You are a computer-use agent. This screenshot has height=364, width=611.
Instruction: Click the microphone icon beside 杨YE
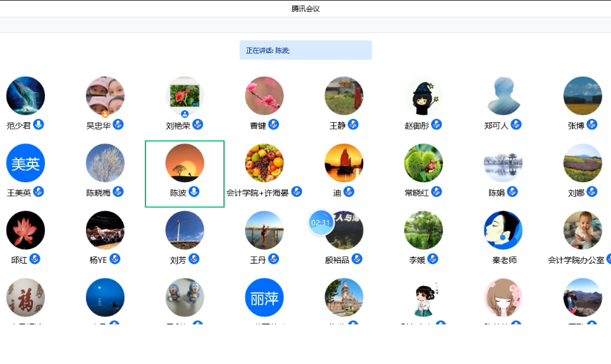click(x=115, y=259)
